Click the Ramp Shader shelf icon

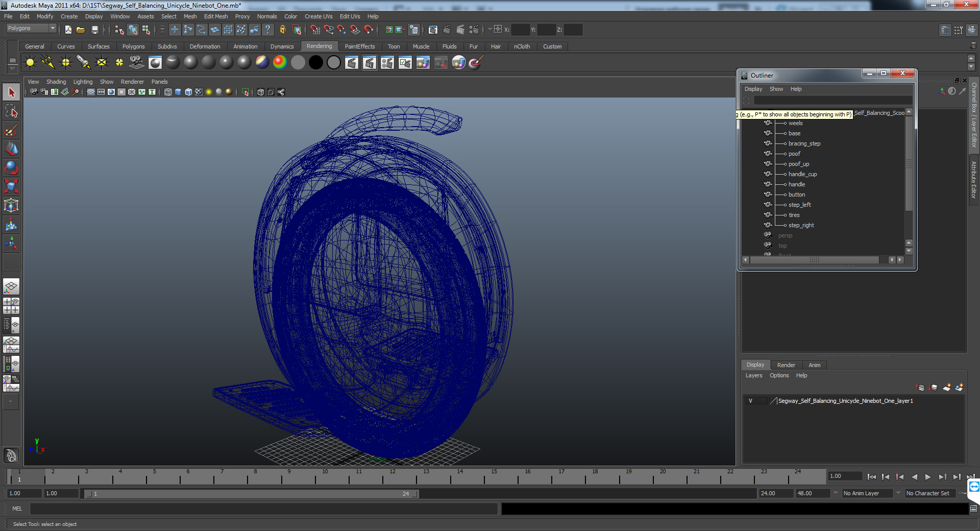tap(280, 62)
